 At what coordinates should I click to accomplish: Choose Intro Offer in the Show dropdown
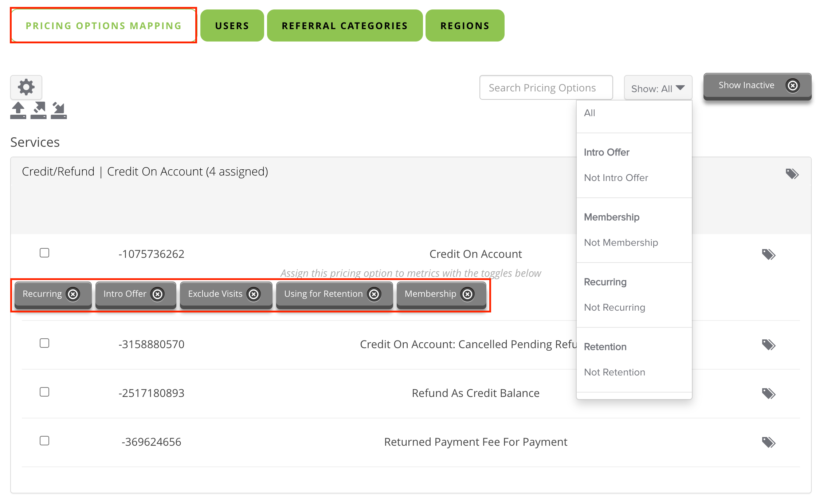coord(607,152)
